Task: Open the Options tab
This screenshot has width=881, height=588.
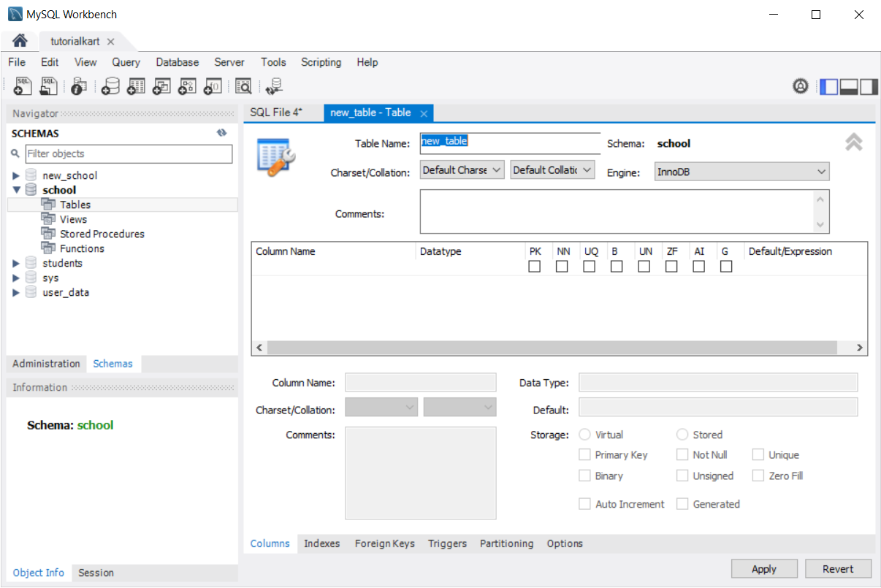Action: [x=565, y=543]
